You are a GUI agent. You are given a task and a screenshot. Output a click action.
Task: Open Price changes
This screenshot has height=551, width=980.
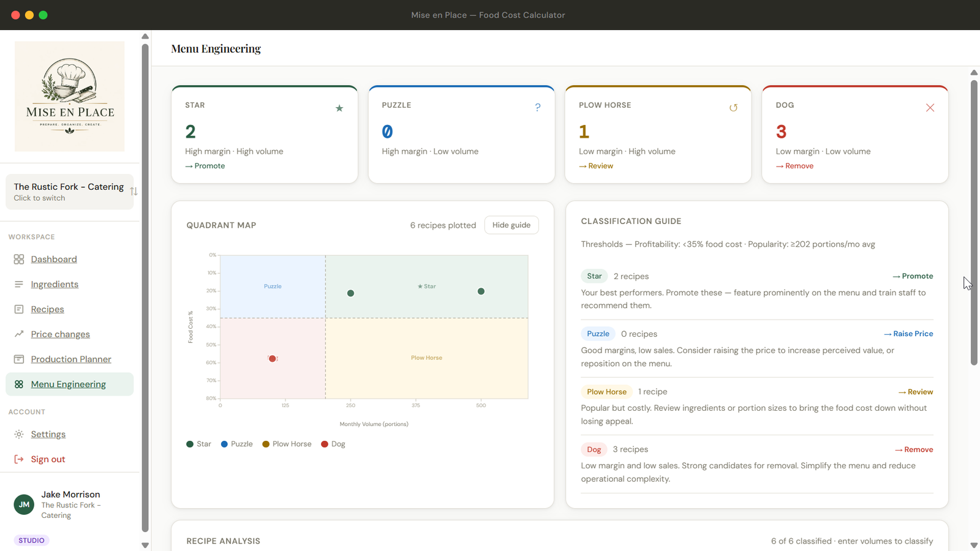point(61,334)
